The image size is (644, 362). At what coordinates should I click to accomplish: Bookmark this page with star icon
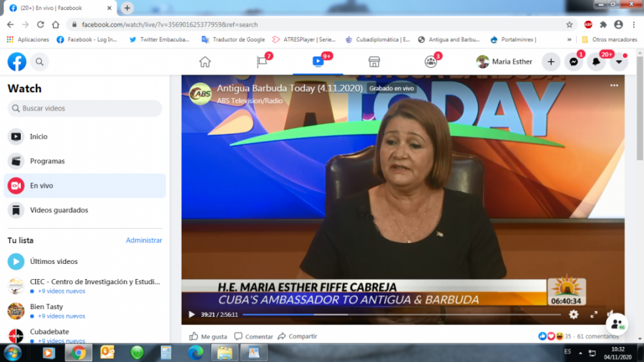pyautogui.click(x=570, y=24)
